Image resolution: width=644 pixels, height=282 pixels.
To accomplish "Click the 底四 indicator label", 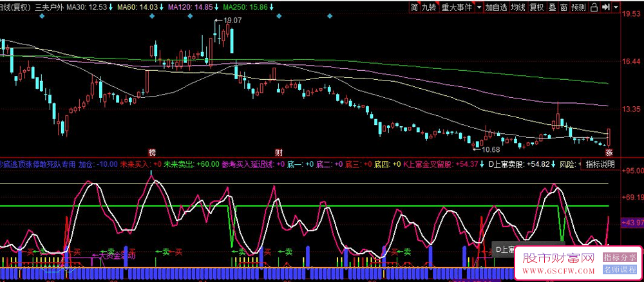I will (387, 164).
